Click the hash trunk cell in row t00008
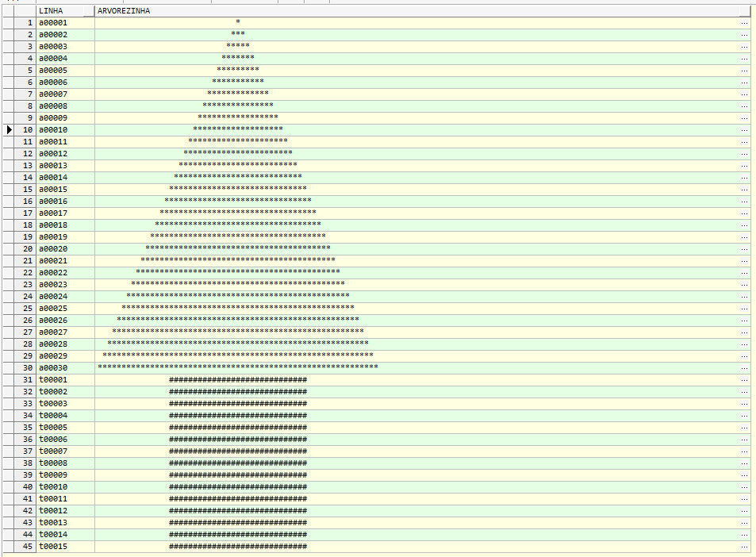The height and width of the screenshot is (557, 756). (x=238, y=463)
